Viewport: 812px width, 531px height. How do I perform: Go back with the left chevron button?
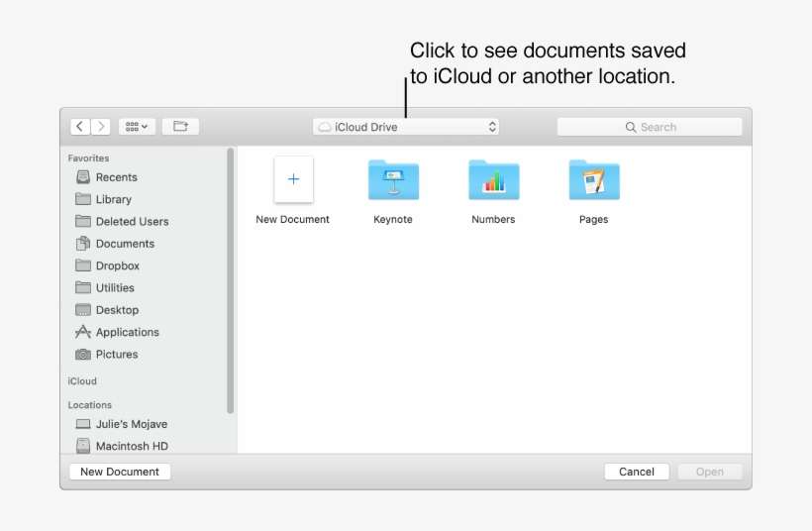pyautogui.click(x=80, y=127)
